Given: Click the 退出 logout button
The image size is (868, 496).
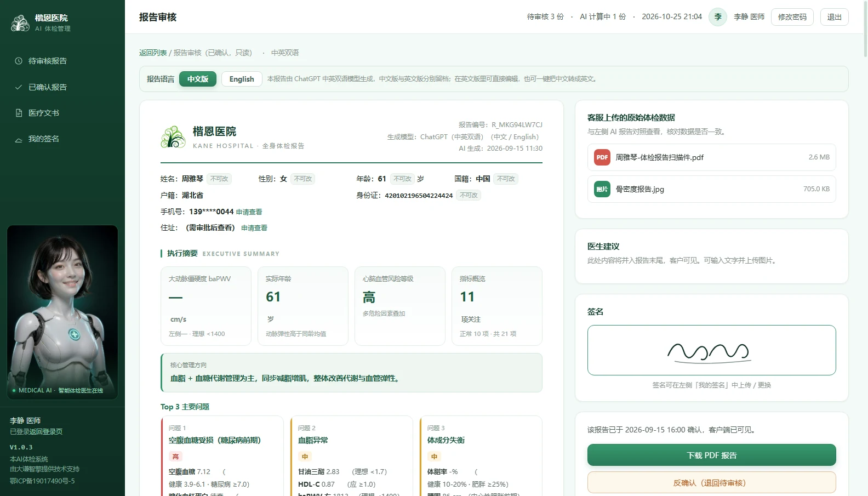Looking at the screenshot, I should (835, 17).
